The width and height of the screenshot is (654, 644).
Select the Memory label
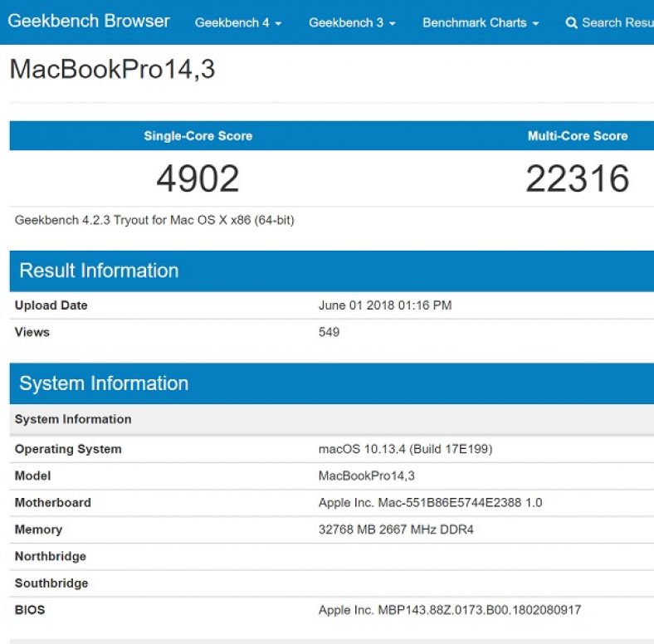[x=38, y=529]
